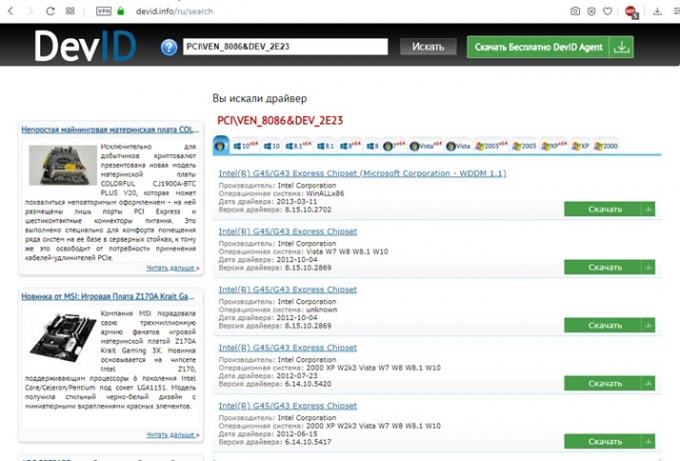Open driver link for the unknown OS entry
The height and width of the screenshot is (461, 680).
pos(288,289)
